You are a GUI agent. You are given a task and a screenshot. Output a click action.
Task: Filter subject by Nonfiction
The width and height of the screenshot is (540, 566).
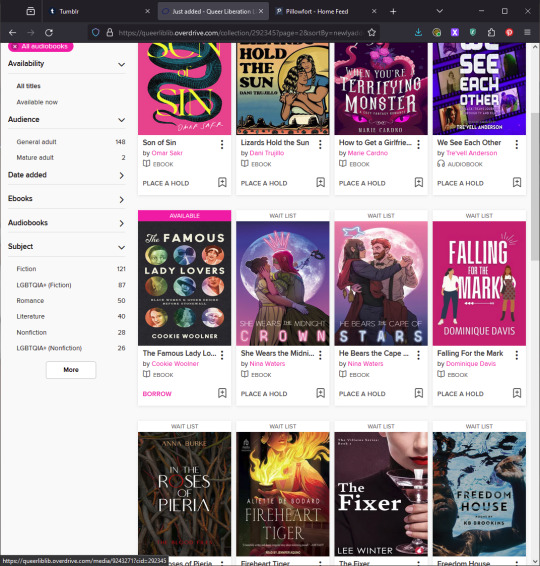tap(32, 332)
